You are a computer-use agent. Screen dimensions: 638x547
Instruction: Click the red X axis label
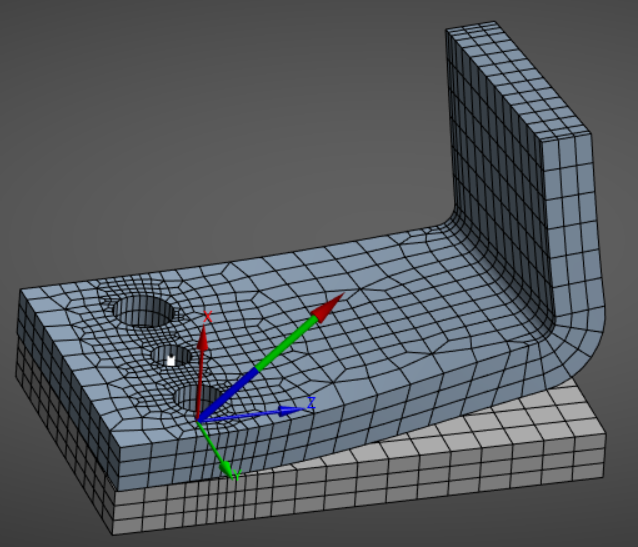coord(208,317)
